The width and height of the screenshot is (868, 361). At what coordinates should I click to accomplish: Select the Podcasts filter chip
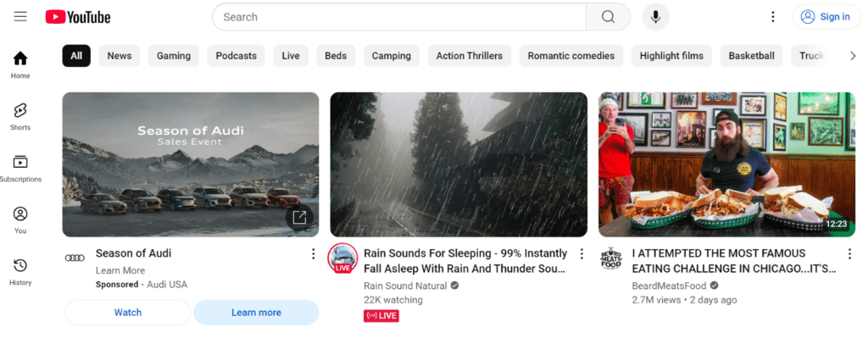tap(236, 56)
